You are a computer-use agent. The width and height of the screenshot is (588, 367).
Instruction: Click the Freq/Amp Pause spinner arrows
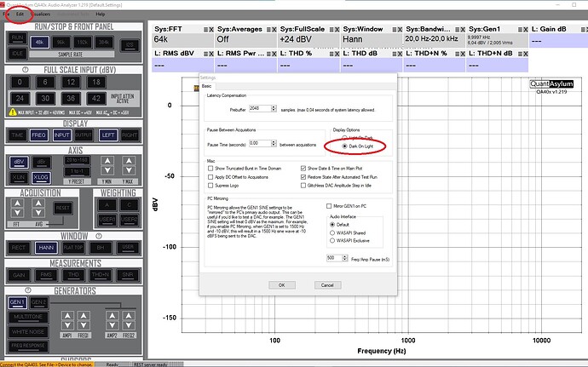point(345,258)
